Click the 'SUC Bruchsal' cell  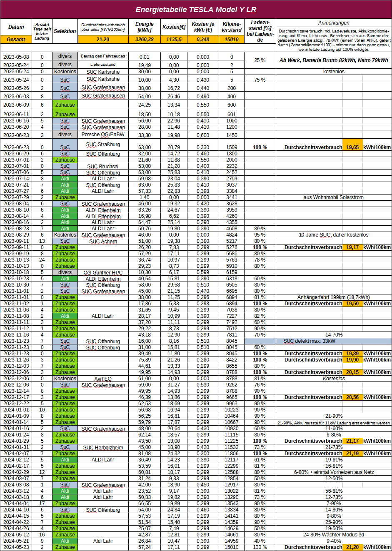pos(103,166)
